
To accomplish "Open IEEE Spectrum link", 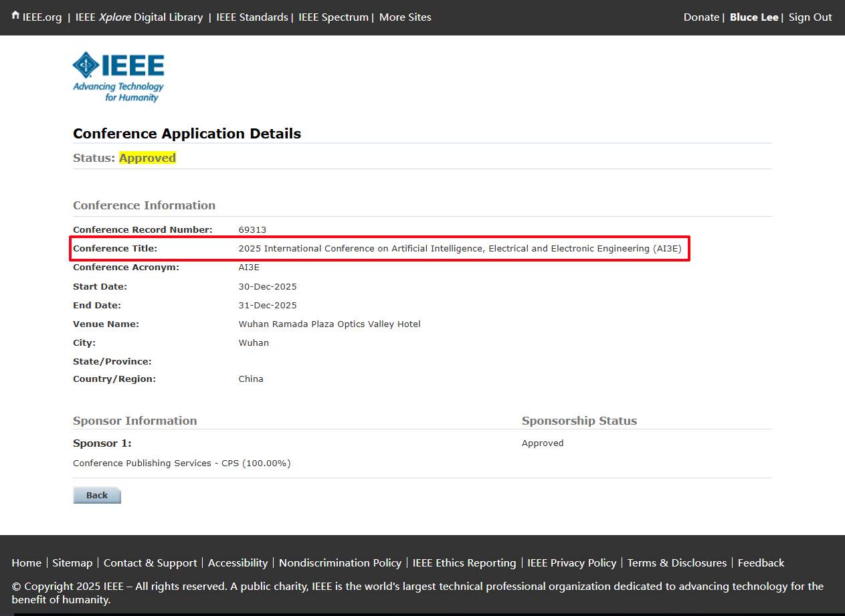I will 333,17.
